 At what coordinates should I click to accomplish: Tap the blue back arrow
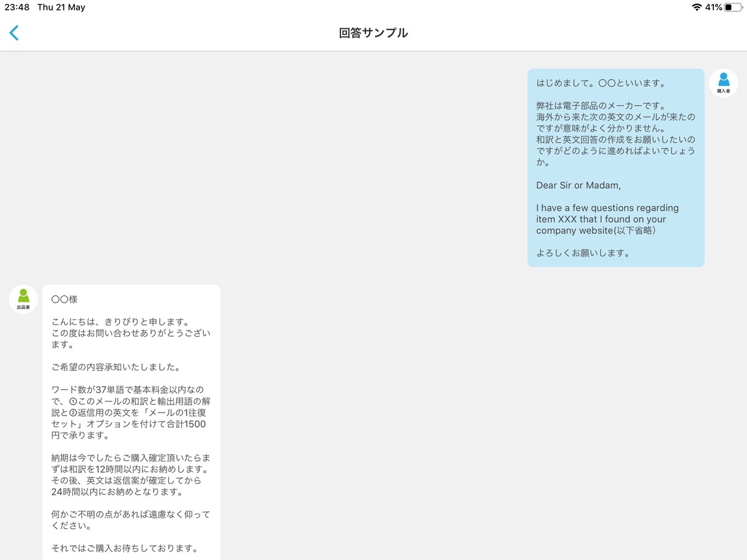[14, 32]
